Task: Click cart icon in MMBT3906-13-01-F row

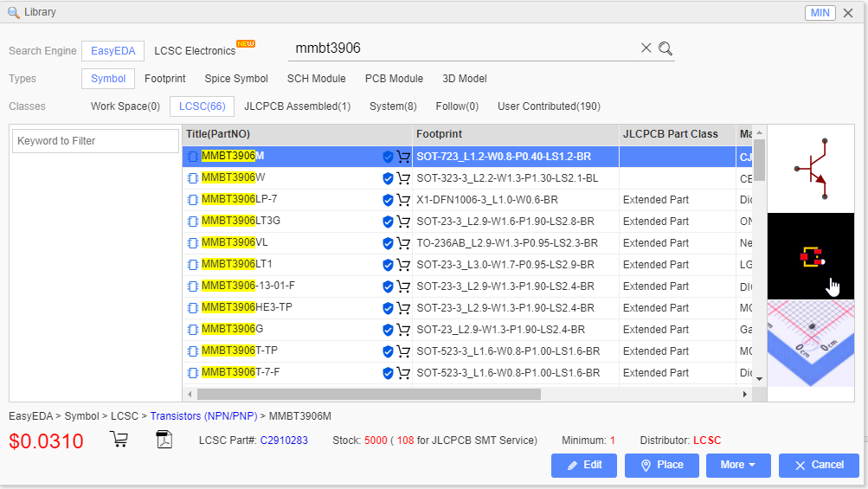Action: coord(403,286)
